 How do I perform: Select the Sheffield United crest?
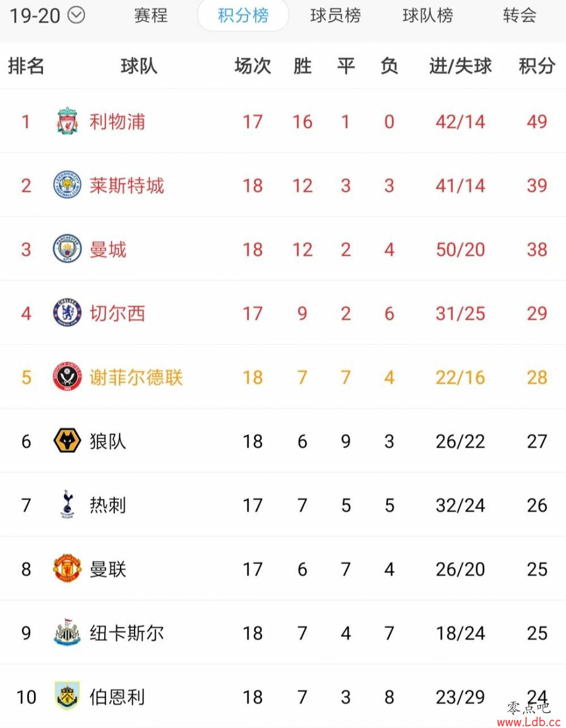67,377
